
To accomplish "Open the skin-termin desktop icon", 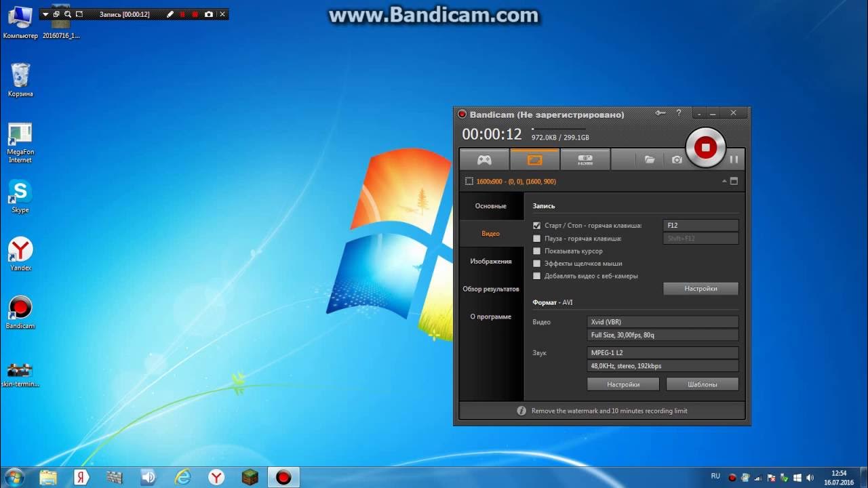I will pos(20,374).
